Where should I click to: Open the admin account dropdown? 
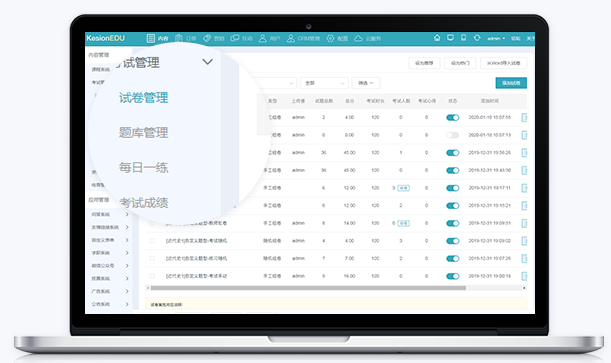tap(496, 38)
